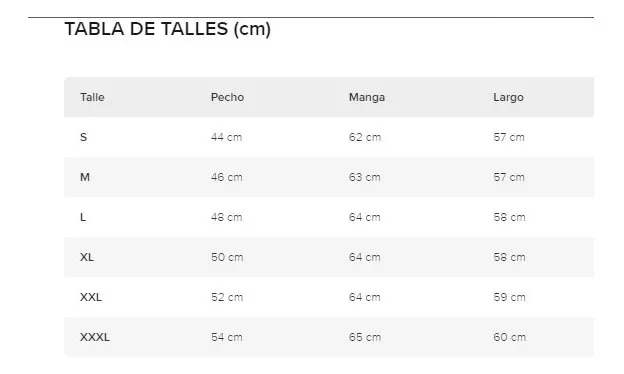Click the Pecho column header
This screenshot has height=374, width=624.
[x=227, y=97]
